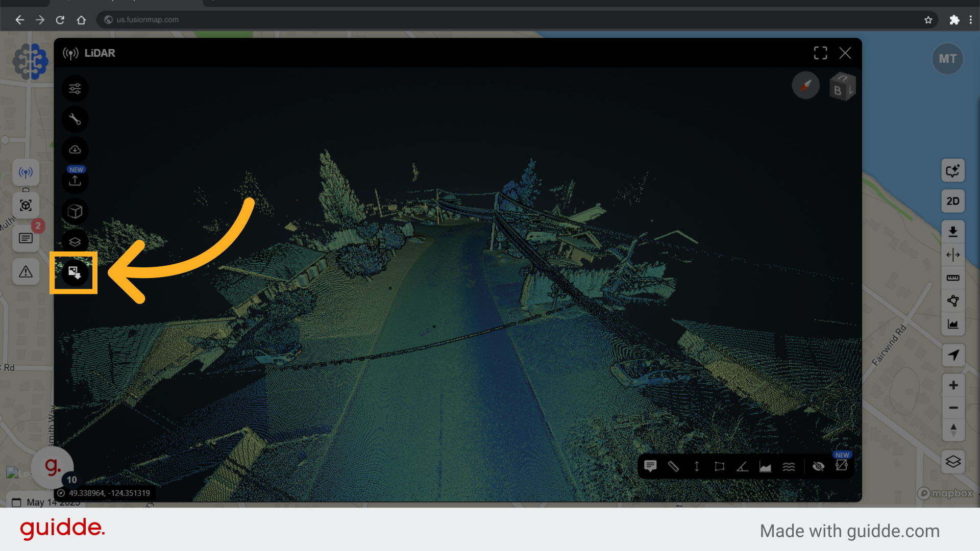The height and width of the screenshot is (551, 980).
Task: Open the 3D cube view icon
Action: click(75, 211)
